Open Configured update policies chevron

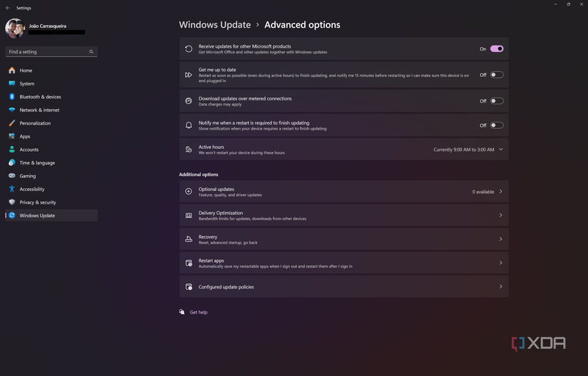click(x=500, y=286)
